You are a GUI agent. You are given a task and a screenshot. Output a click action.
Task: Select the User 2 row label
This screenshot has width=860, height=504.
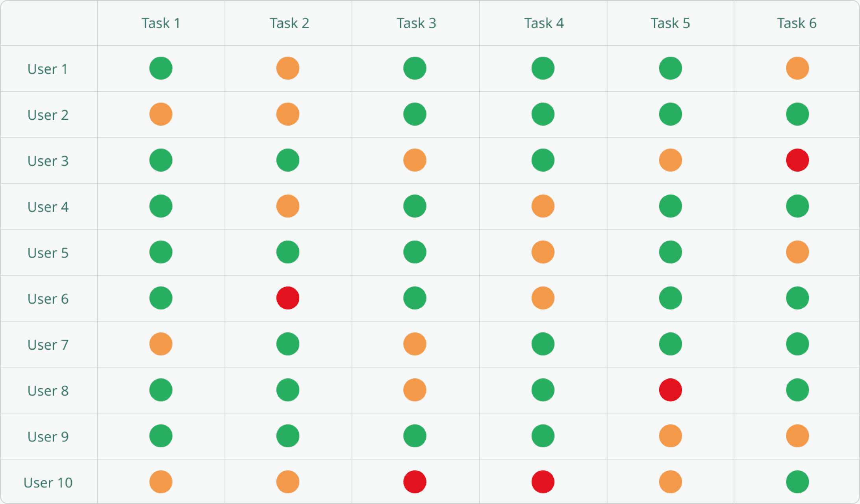coord(48,115)
